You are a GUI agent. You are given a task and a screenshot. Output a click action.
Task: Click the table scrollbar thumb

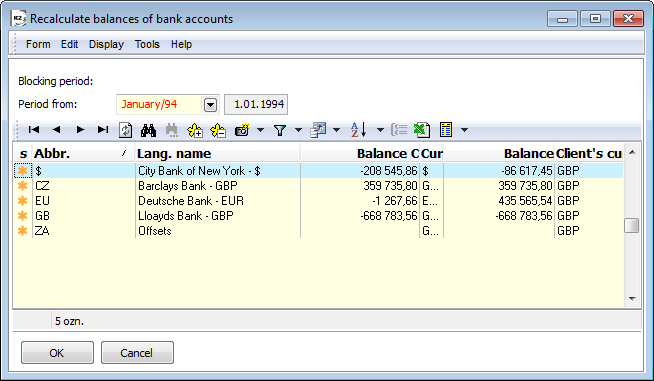(632, 226)
